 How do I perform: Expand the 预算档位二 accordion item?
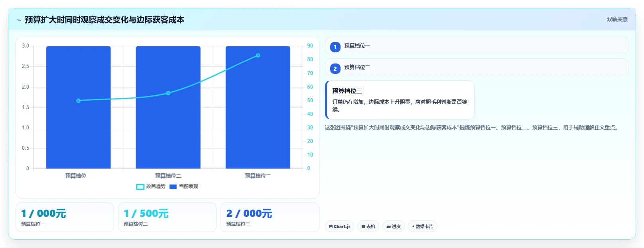[x=477, y=67]
